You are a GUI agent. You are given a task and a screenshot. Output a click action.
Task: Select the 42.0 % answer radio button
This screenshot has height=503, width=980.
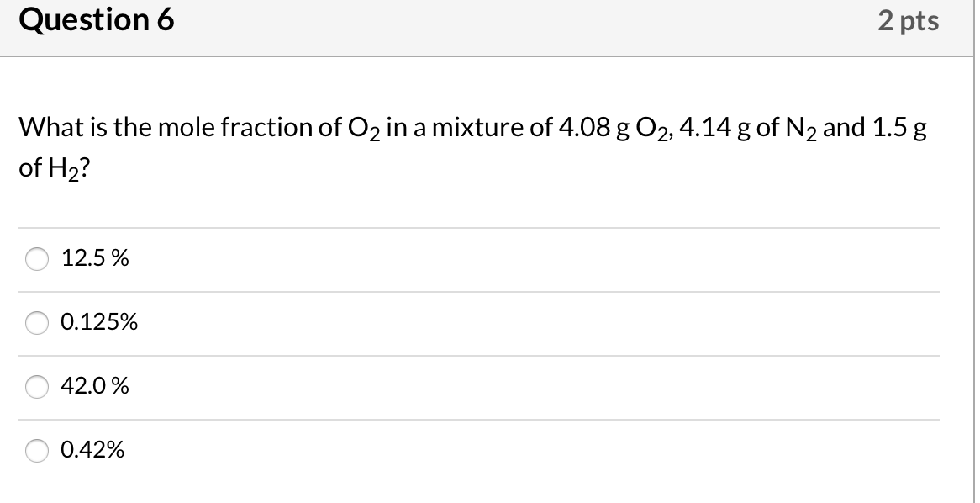pos(36,386)
